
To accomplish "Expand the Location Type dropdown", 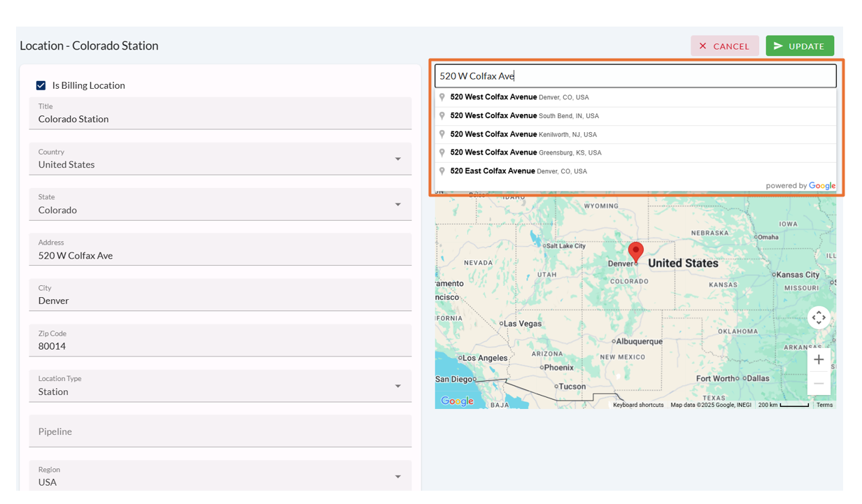I will tap(397, 387).
